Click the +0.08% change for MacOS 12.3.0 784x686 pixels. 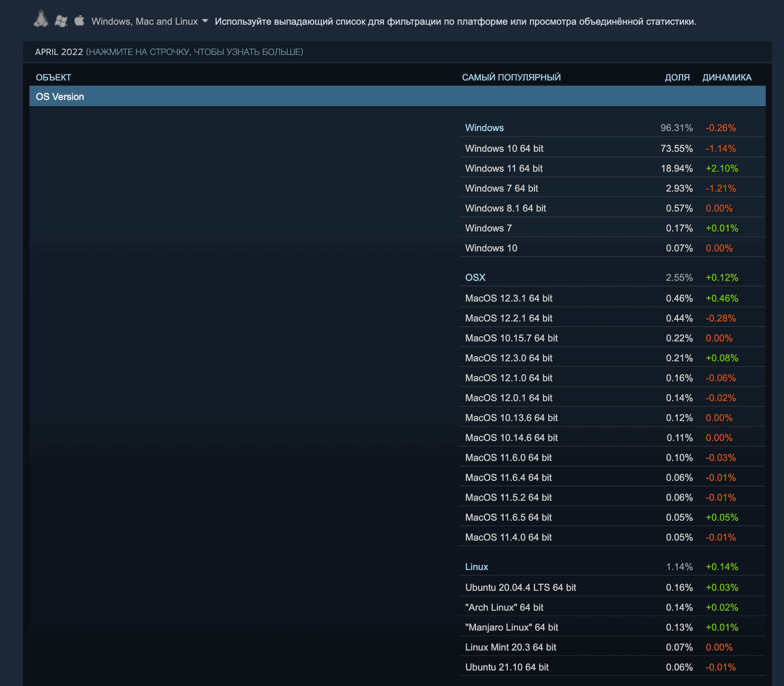click(722, 358)
